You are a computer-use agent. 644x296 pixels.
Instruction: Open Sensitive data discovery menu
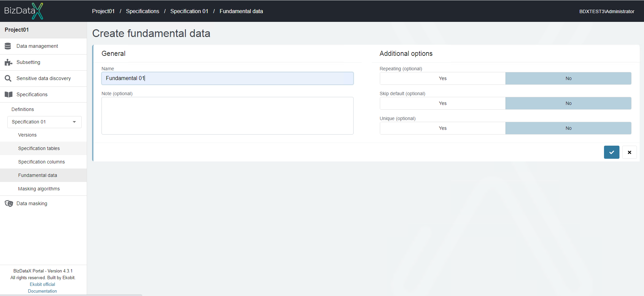(x=43, y=78)
